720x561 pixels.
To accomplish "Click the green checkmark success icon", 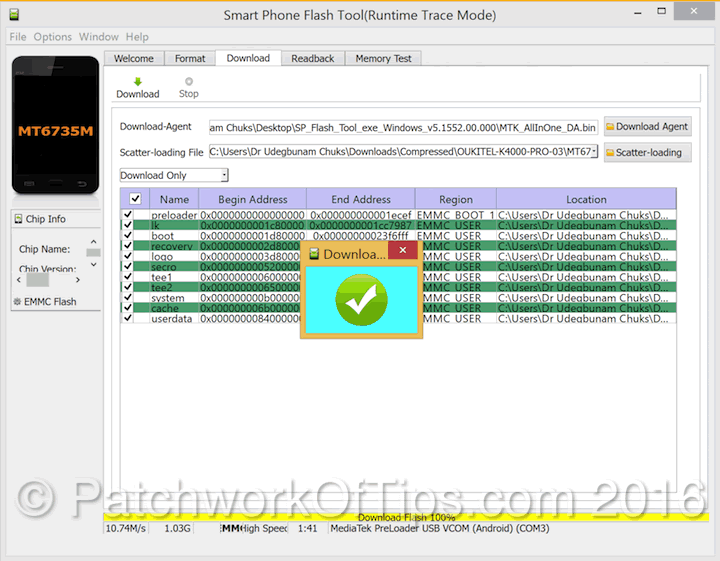I will 361,300.
